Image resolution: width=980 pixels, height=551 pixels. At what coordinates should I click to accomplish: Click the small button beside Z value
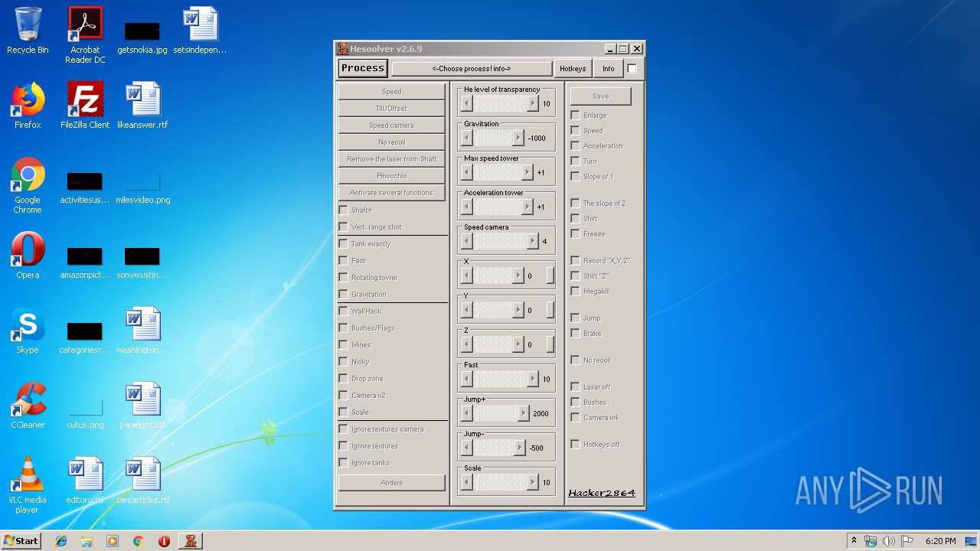(550, 344)
